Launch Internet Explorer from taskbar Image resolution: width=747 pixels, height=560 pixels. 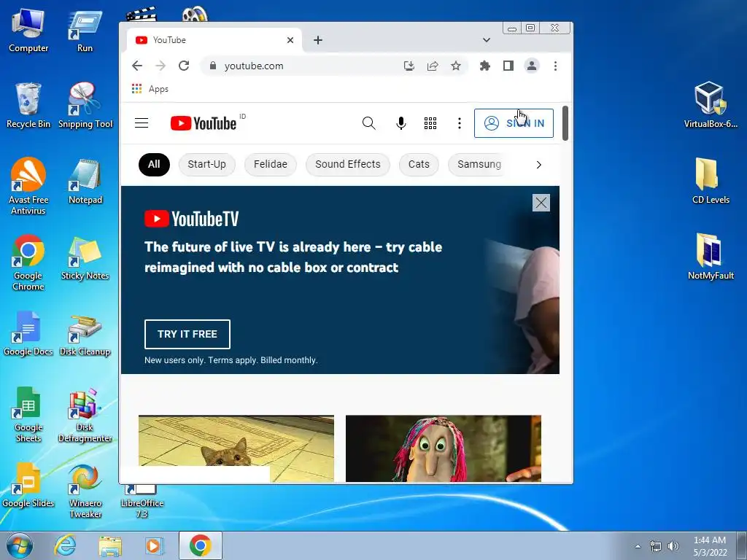tap(65, 545)
